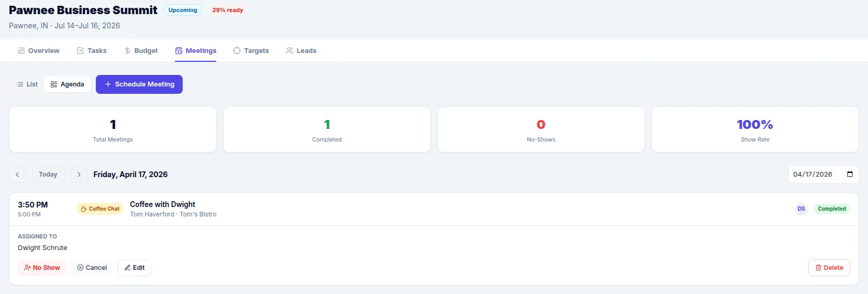Click the Coffee Chat type badge
Viewport: 868px width, 294px height.
tap(100, 209)
